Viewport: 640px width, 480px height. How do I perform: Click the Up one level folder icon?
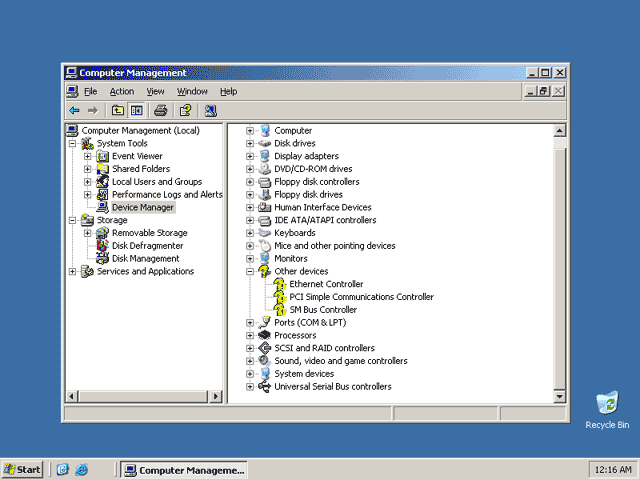tap(118, 111)
